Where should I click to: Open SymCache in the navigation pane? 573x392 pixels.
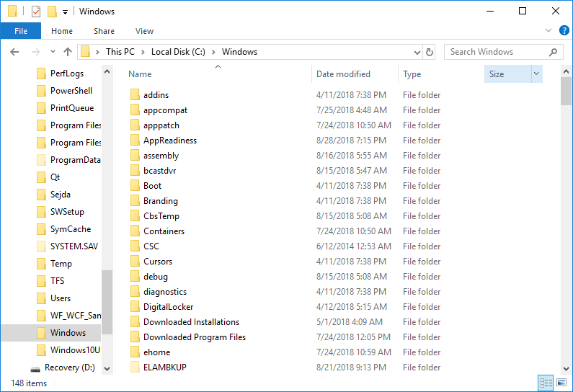tap(71, 229)
